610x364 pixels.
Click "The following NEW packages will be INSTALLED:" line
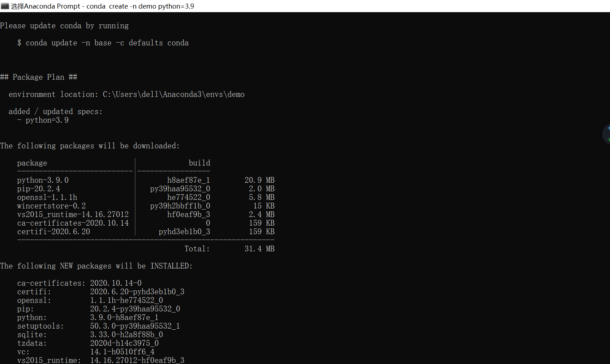tap(97, 266)
